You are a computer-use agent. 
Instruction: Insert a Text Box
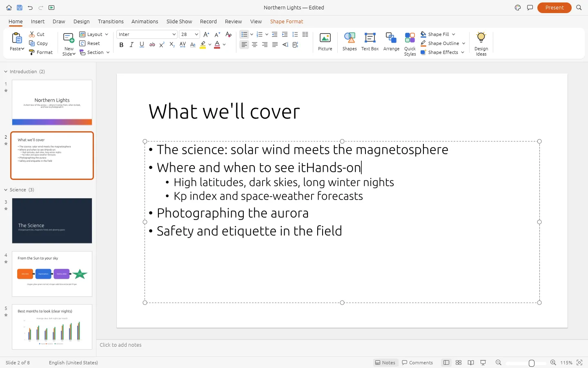(x=370, y=42)
